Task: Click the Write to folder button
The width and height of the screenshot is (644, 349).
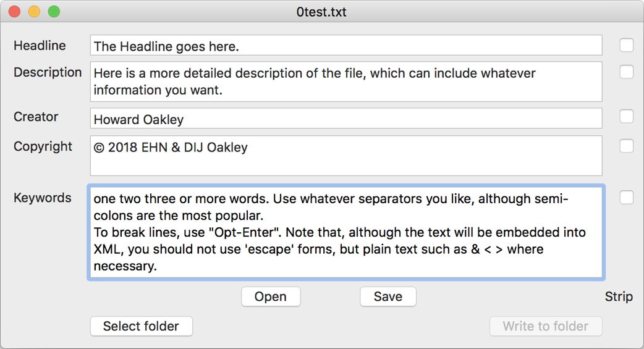Action: click(545, 326)
